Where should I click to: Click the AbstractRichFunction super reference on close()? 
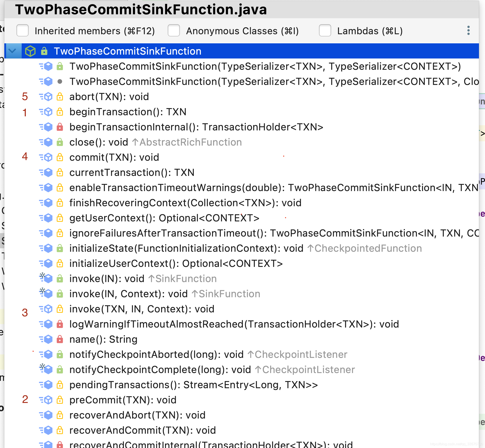[x=187, y=142]
